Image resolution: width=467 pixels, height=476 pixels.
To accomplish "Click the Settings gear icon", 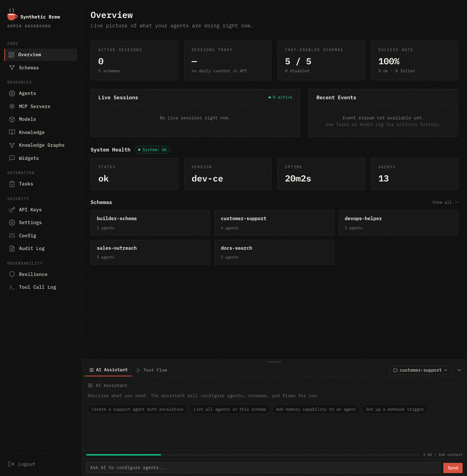I will pos(12,223).
